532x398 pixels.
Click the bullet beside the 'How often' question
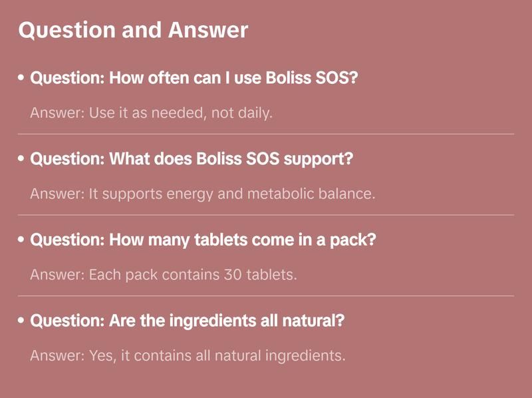pyautogui.click(x=22, y=78)
